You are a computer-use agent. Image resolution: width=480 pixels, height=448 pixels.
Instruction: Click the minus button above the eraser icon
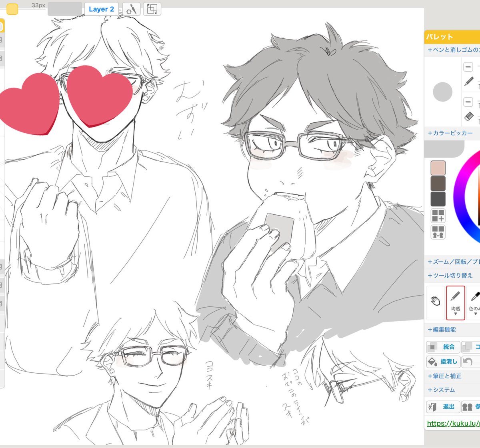click(x=468, y=102)
